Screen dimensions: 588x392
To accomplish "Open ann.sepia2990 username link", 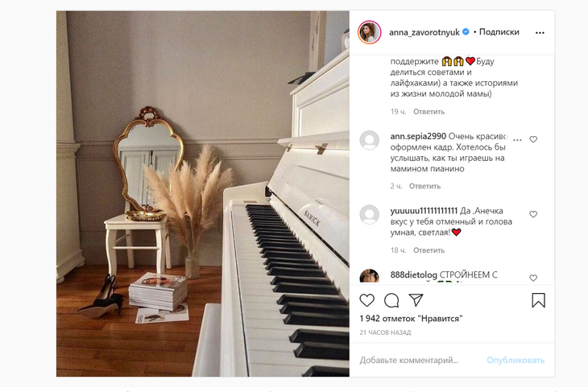I will (418, 136).
